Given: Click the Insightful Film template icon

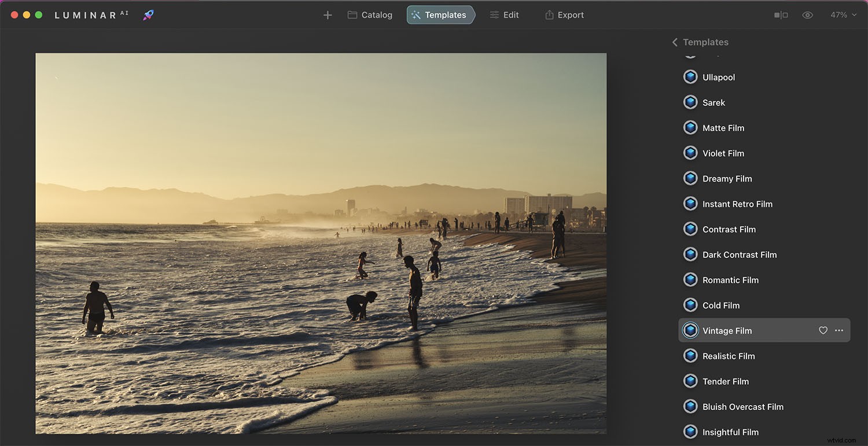Looking at the screenshot, I should point(690,432).
